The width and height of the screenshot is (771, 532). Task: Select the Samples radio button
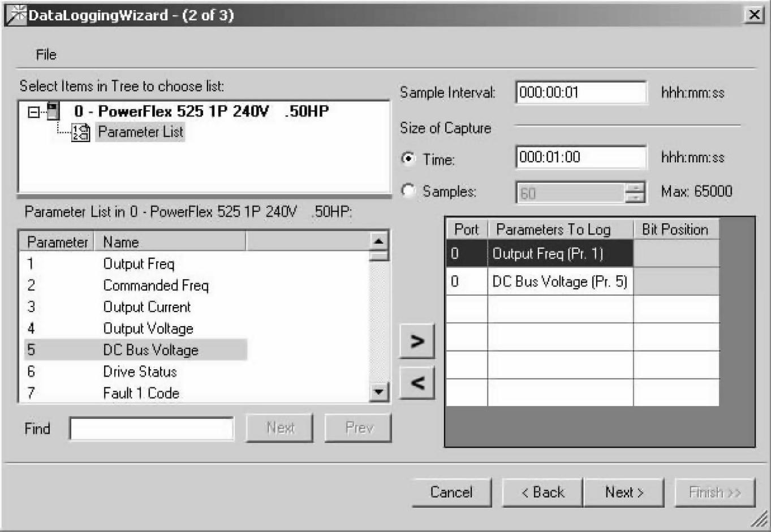click(408, 191)
